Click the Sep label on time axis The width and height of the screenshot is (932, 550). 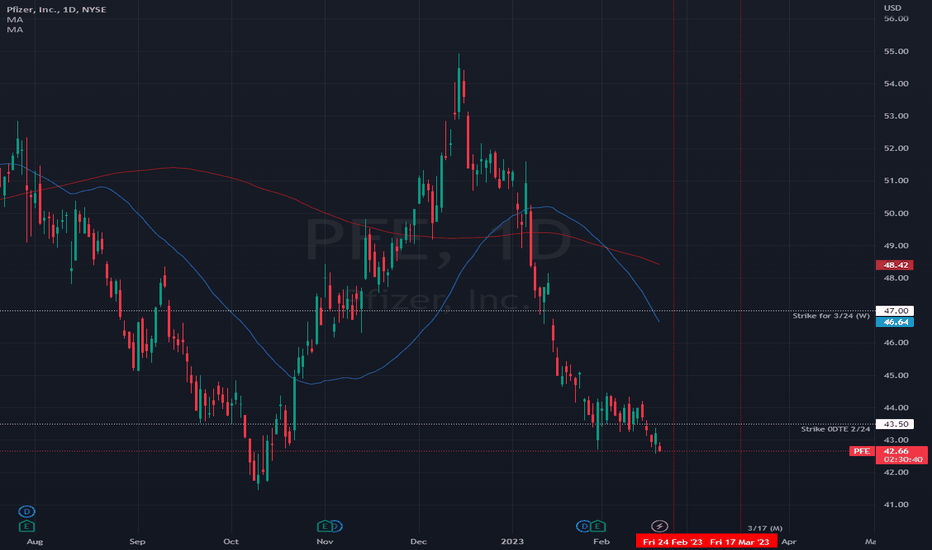pos(137,542)
